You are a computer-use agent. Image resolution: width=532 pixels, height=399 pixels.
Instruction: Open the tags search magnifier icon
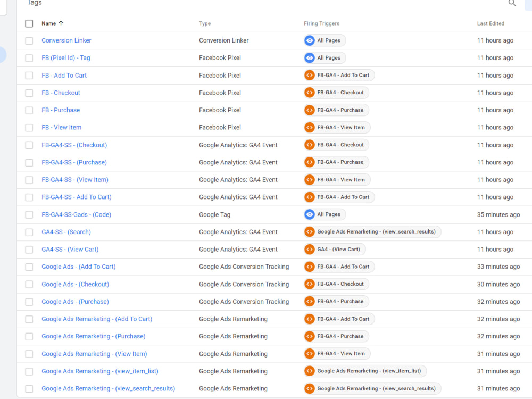[x=512, y=3]
